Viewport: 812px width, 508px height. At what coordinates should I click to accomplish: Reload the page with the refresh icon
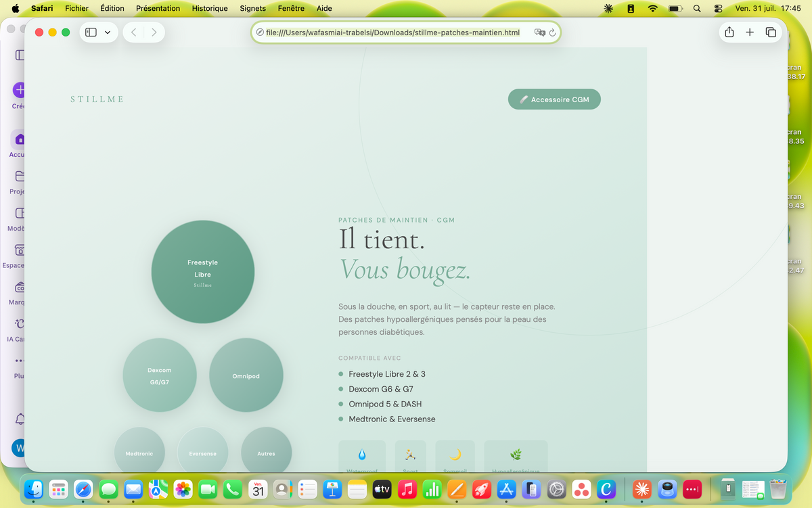(x=553, y=32)
